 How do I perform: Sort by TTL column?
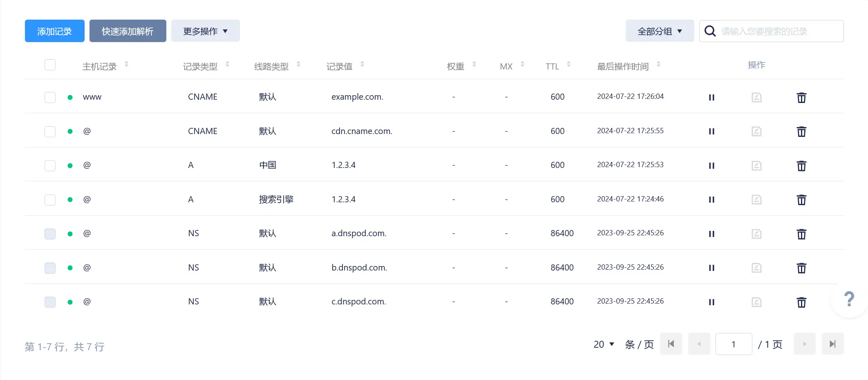tap(568, 65)
